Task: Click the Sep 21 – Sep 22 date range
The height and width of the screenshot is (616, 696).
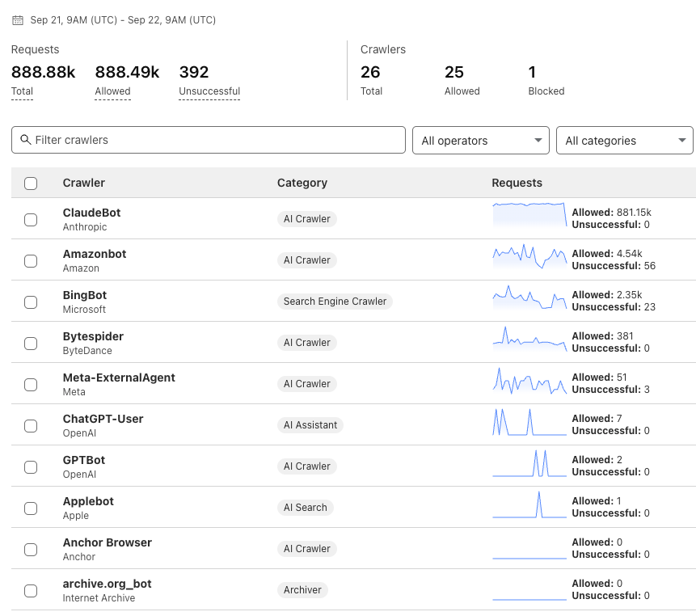Action: click(123, 20)
